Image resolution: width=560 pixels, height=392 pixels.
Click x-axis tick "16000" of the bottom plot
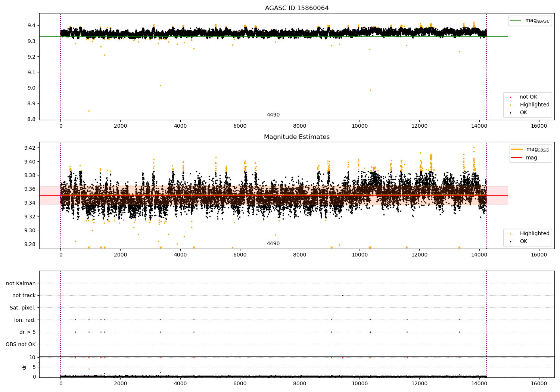(539, 383)
